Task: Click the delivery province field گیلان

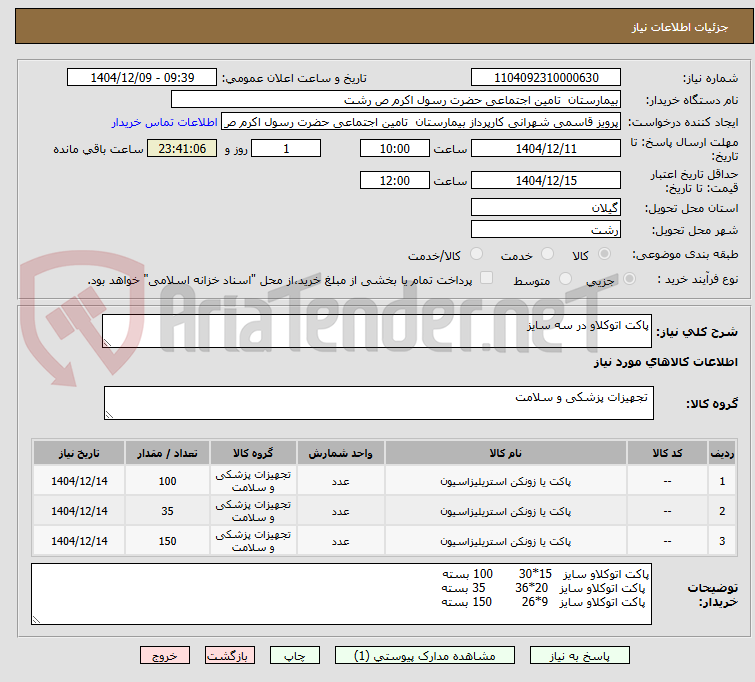Action: click(546, 208)
